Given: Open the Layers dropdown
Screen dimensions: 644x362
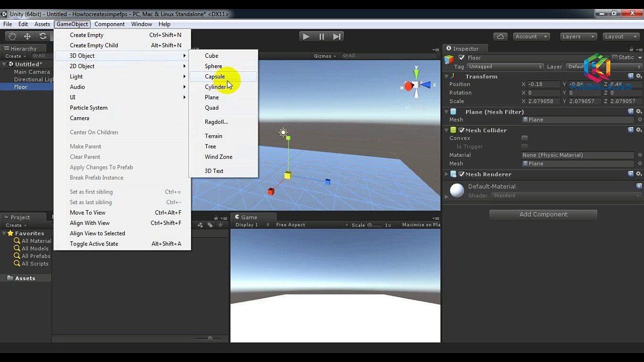Looking at the screenshot, I should pos(578,36).
